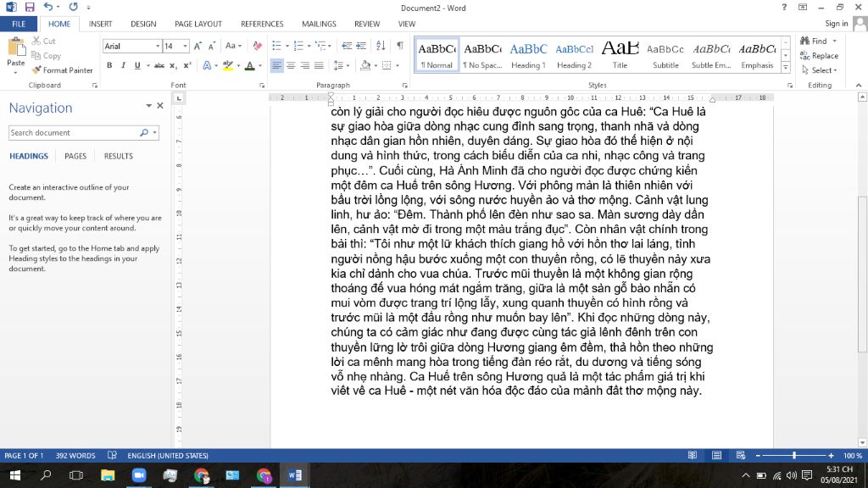Undo the last action
This screenshot has height=488, width=868.
point(48,7)
